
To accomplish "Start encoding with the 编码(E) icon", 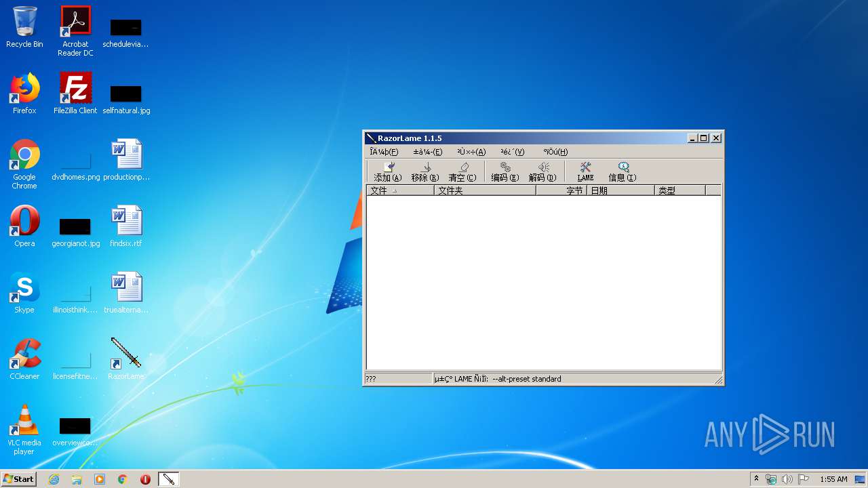I will [505, 171].
